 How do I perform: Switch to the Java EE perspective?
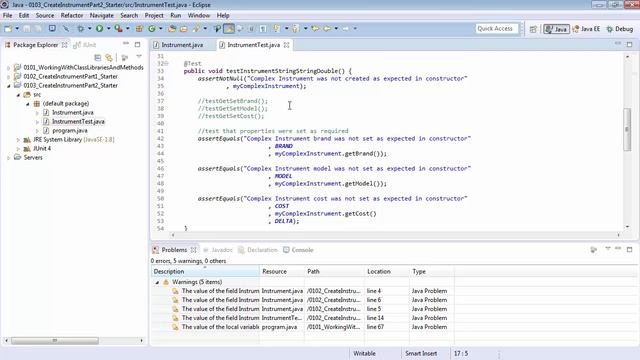(x=586, y=29)
